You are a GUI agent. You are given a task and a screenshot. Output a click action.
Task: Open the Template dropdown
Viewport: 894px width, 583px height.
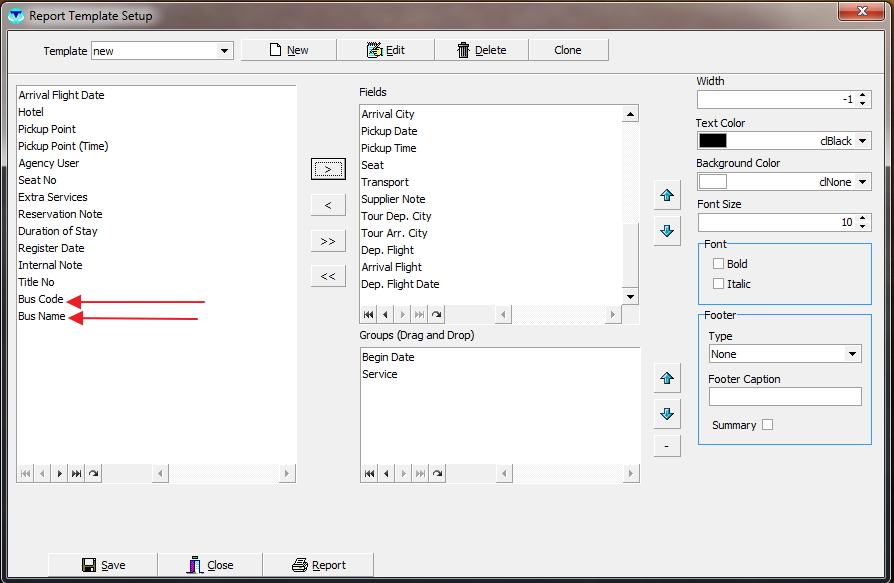[x=224, y=51]
